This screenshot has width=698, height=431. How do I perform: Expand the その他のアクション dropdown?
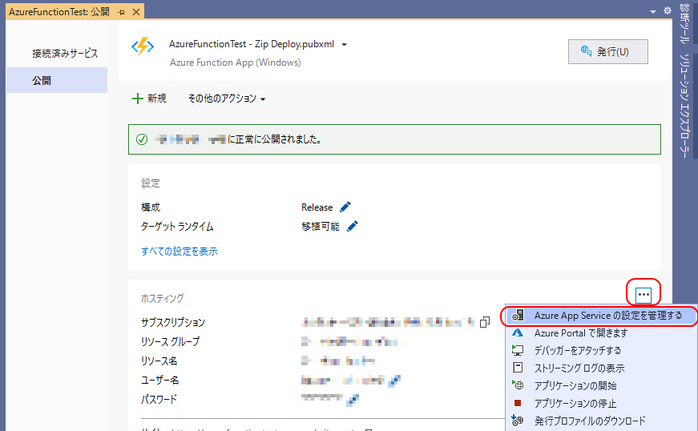[263, 99]
